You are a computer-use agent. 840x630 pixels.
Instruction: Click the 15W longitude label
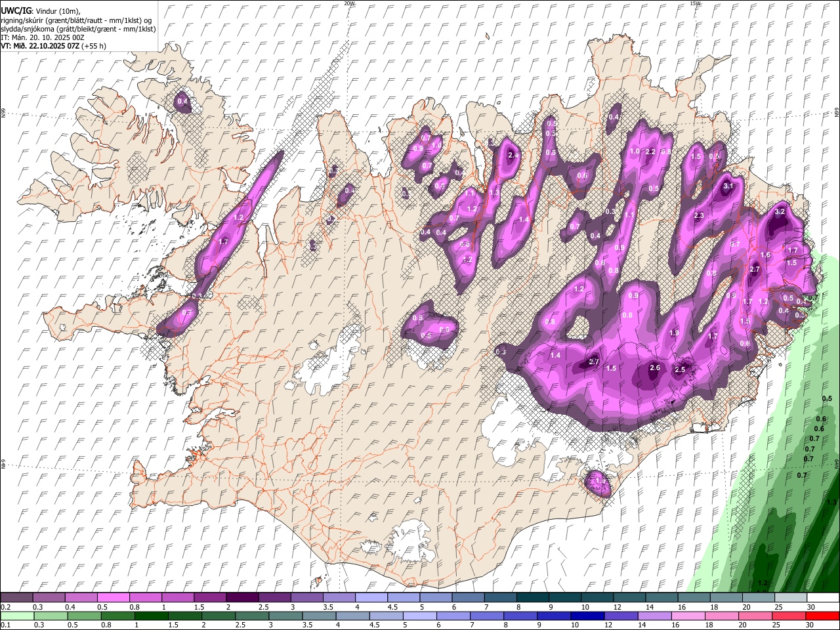696,3
